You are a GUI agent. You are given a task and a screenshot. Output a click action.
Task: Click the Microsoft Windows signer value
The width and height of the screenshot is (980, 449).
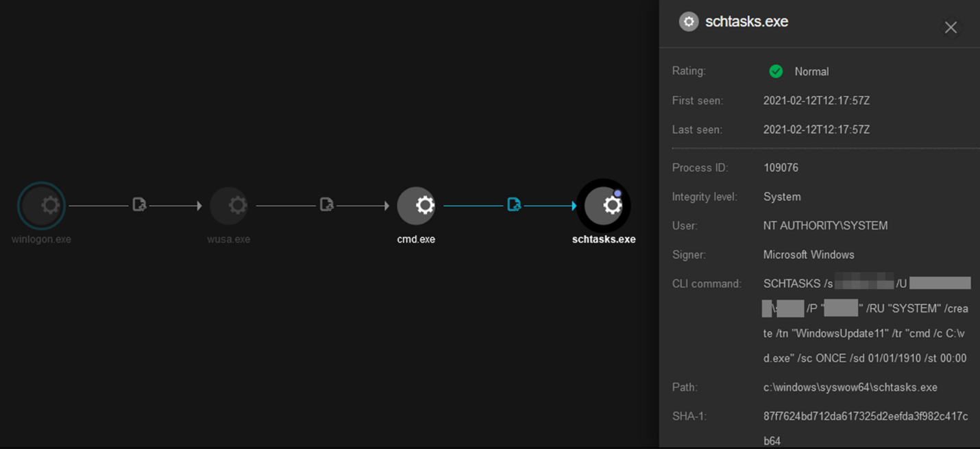(809, 255)
